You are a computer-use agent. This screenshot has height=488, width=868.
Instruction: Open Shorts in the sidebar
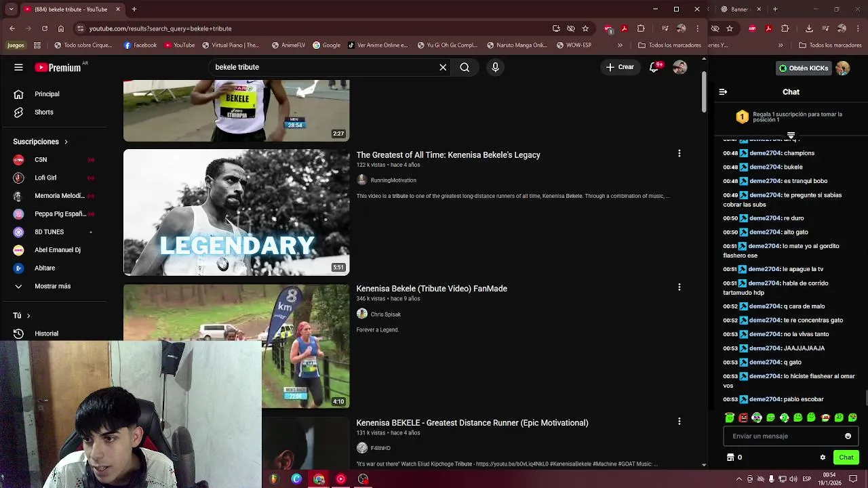pos(44,112)
